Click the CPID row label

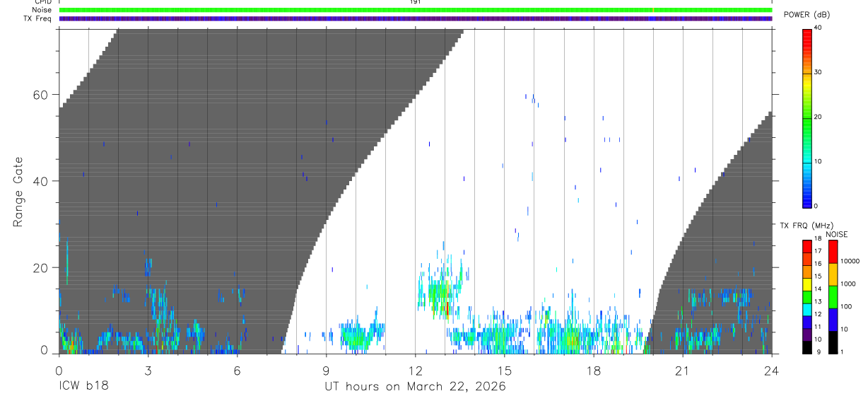point(42,2)
